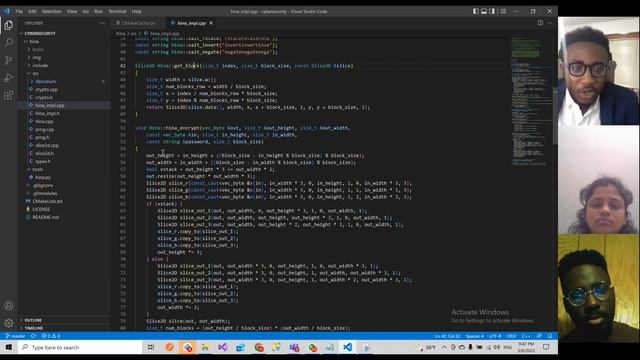The image size is (640, 360).
Task: Click the sync changes icon in status bar
Action: pyautogui.click(x=33, y=336)
